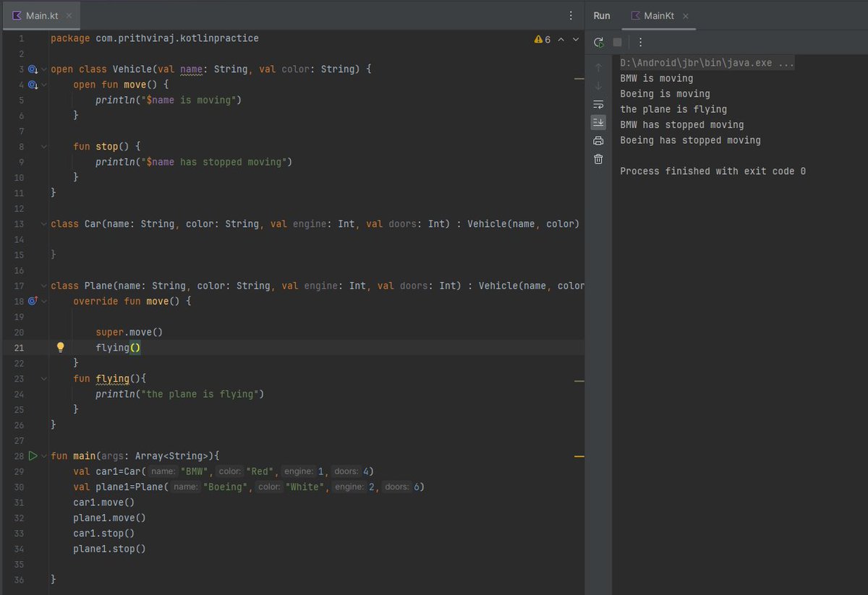Close the Main.kt editor tab
Screen dimensions: 868x595
click(x=69, y=16)
